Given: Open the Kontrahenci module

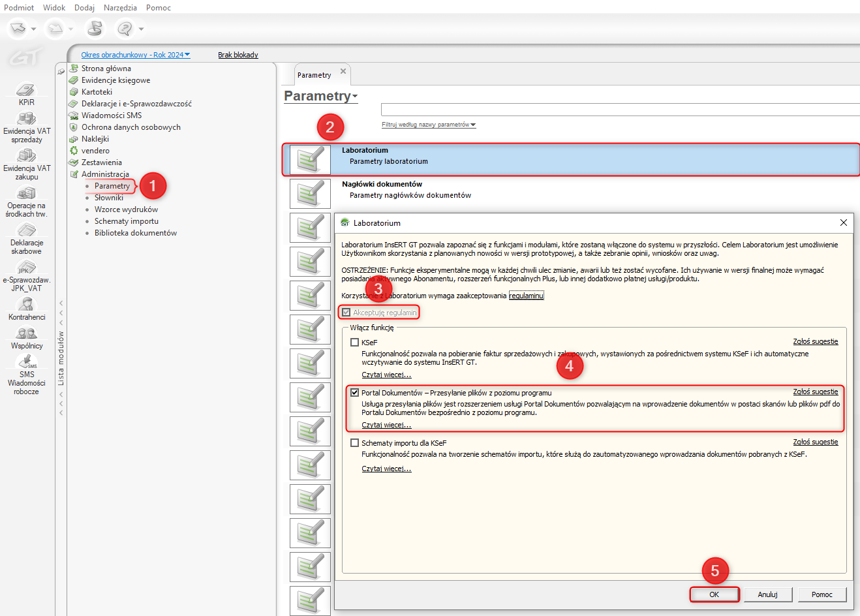Looking at the screenshot, I should pos(27,309).
